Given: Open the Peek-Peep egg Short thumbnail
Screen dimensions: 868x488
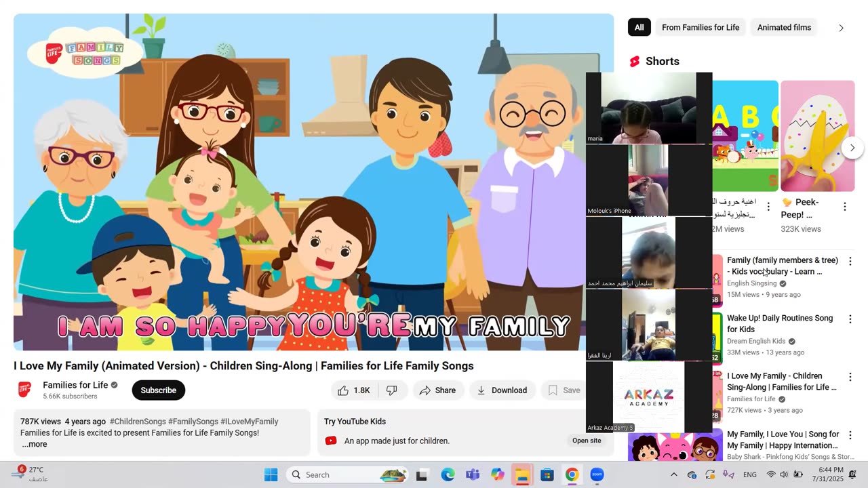Looking at the screenshot, I should point(818,136).
